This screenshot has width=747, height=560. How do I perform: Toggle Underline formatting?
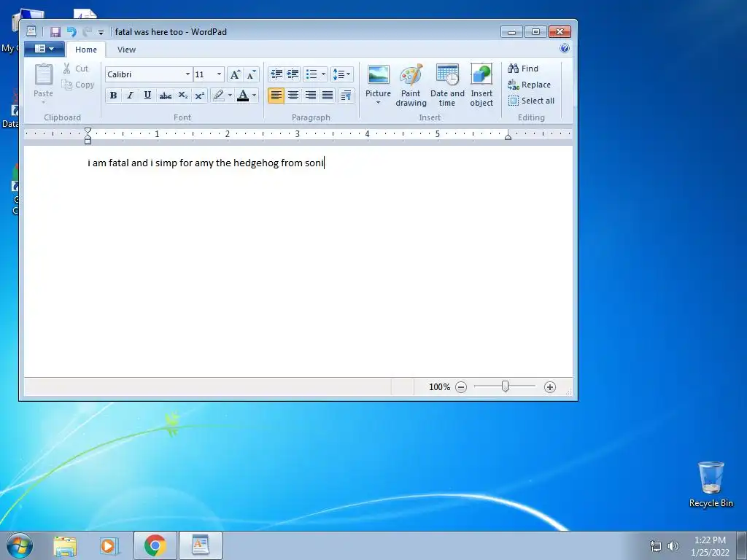[147, 96]
